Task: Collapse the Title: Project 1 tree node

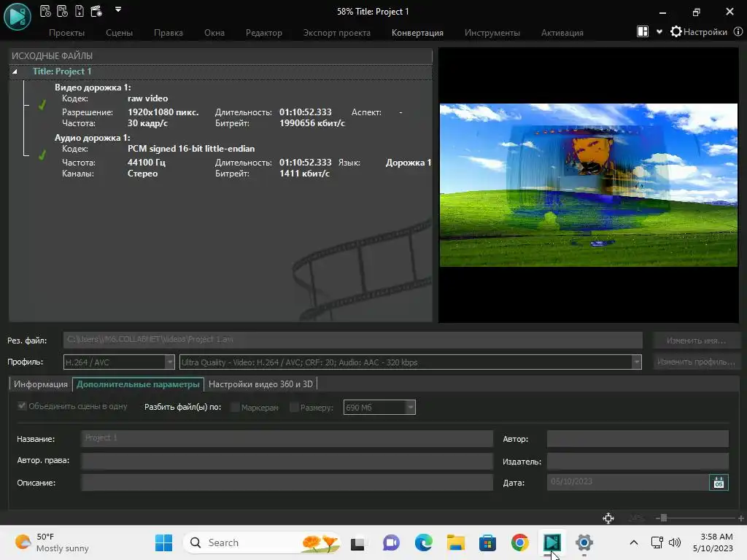Action: pyautogui.click(x=15, y=71)
